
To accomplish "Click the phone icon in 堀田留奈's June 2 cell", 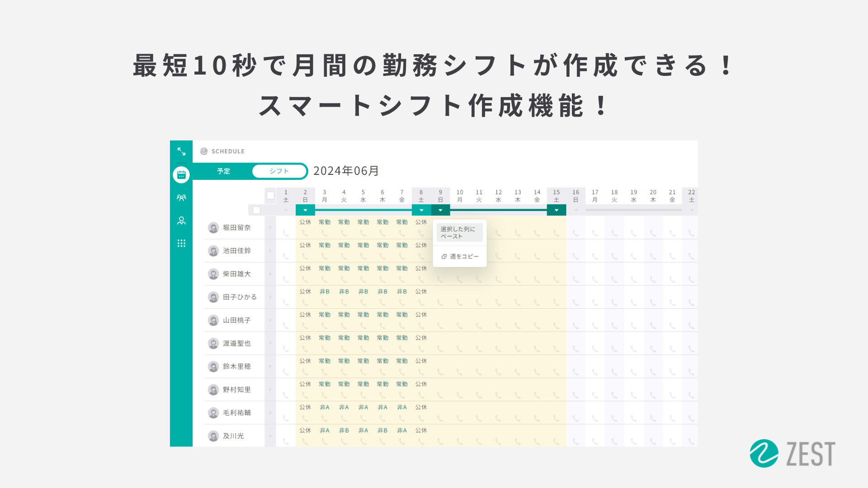I will pos(305,232).
